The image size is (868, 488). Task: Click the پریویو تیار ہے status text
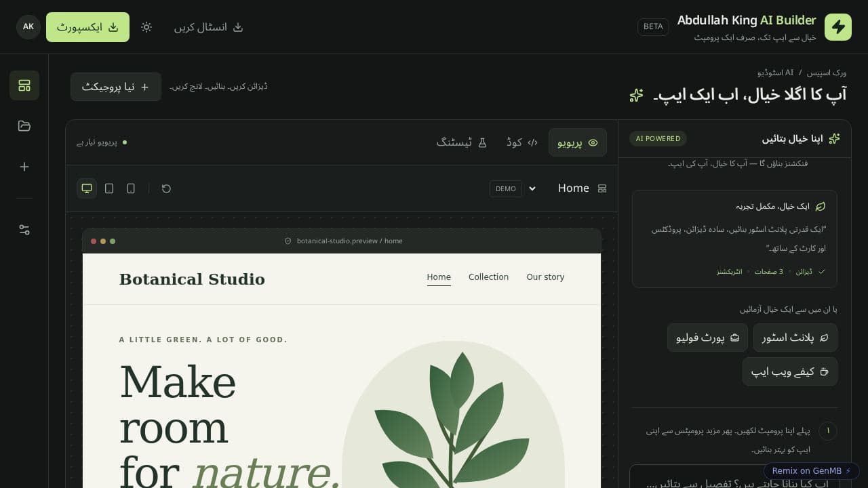[x=97, y=142]
